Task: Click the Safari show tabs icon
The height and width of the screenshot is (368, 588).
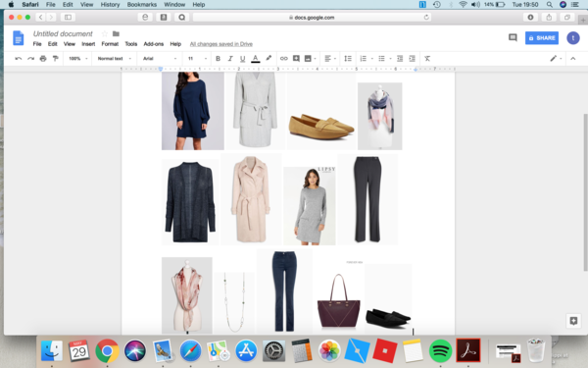Action: click(x=567, y=18)
